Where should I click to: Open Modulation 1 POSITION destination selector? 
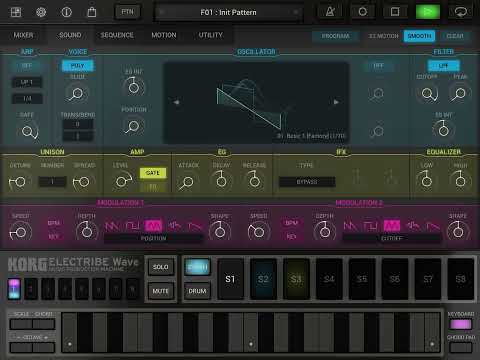point(153,238)
